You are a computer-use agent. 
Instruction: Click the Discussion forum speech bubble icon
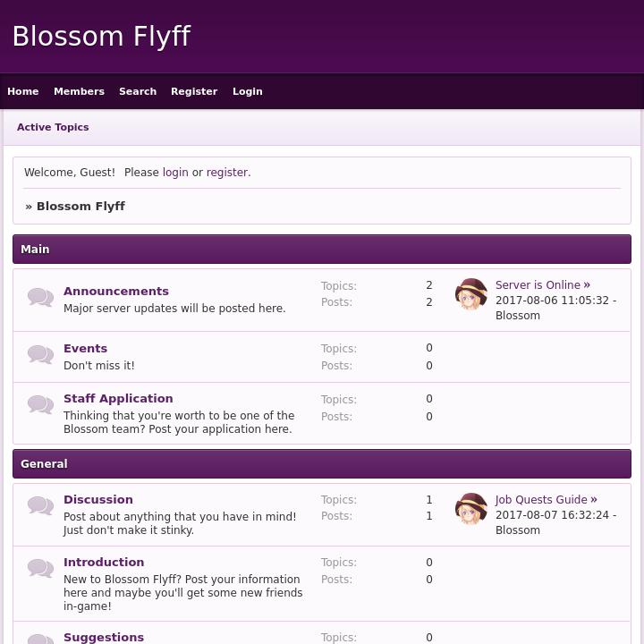click(40, 506)
